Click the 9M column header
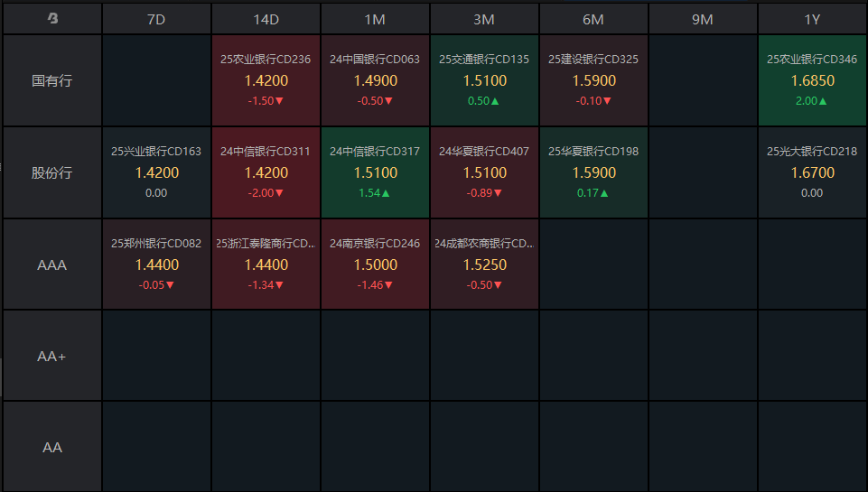Image resolution: width=868 pixels, height=492 pixels. point(703,18)
